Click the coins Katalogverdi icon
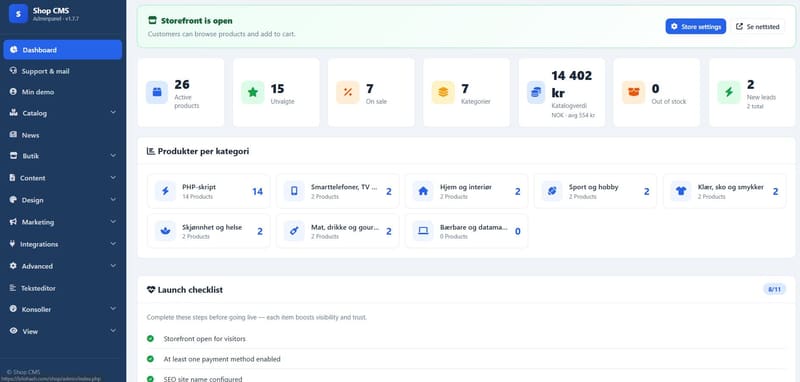The width and height of the screenshot is (800, 382). tap(536, 92)
